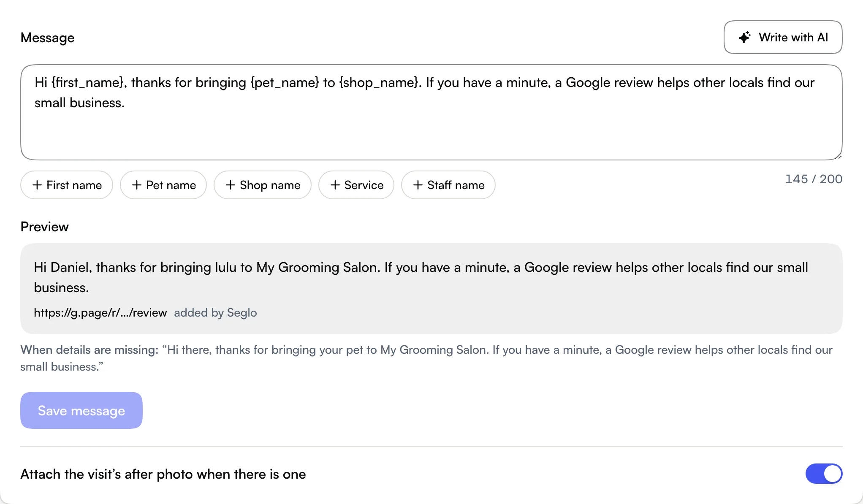Insert the First name placeholder
Image resolution: width=863 pixels, height=504 pixels.
(x=67, y=185)
